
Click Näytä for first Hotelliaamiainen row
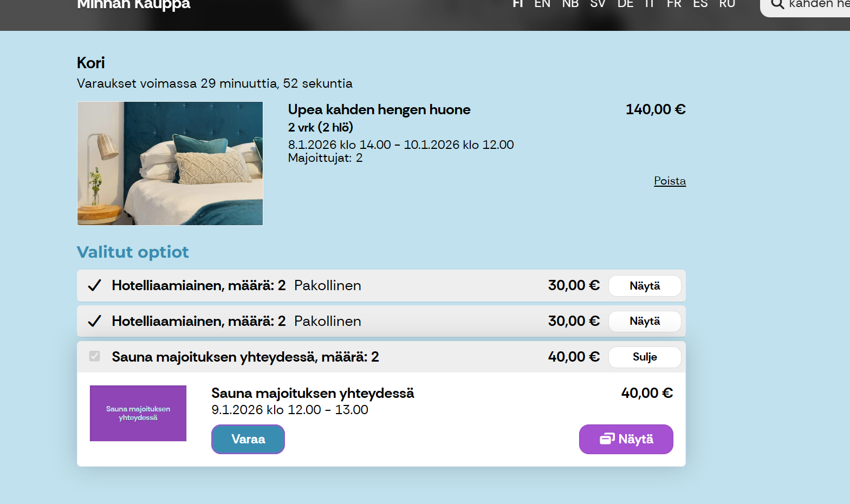tap(645, 286)
